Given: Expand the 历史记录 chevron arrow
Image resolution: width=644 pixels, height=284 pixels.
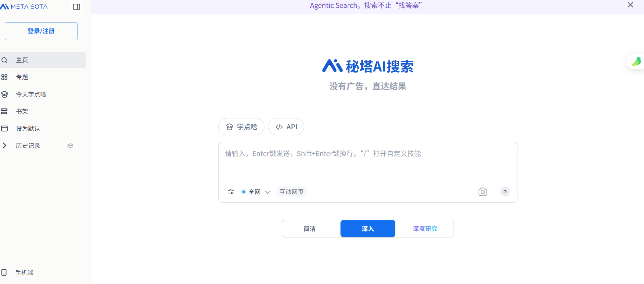Looking at the screenshot, I should [x=4, y=145].
